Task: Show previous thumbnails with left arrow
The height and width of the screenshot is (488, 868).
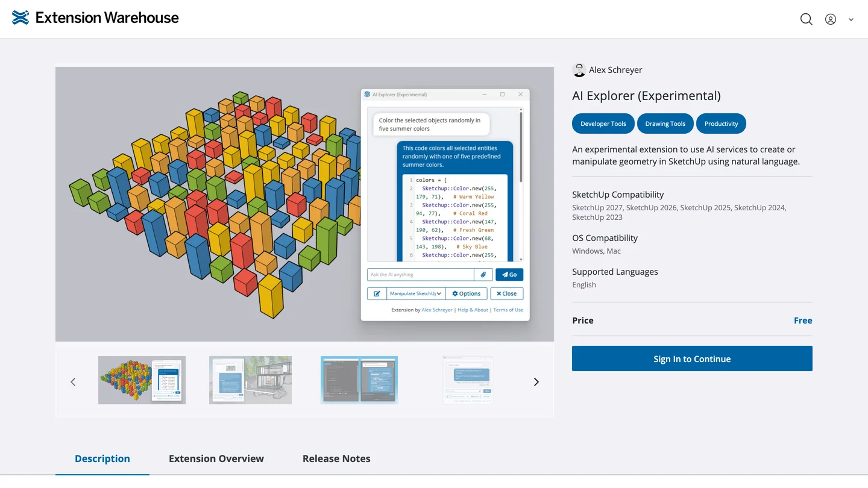Action: (x=73, y=382)
